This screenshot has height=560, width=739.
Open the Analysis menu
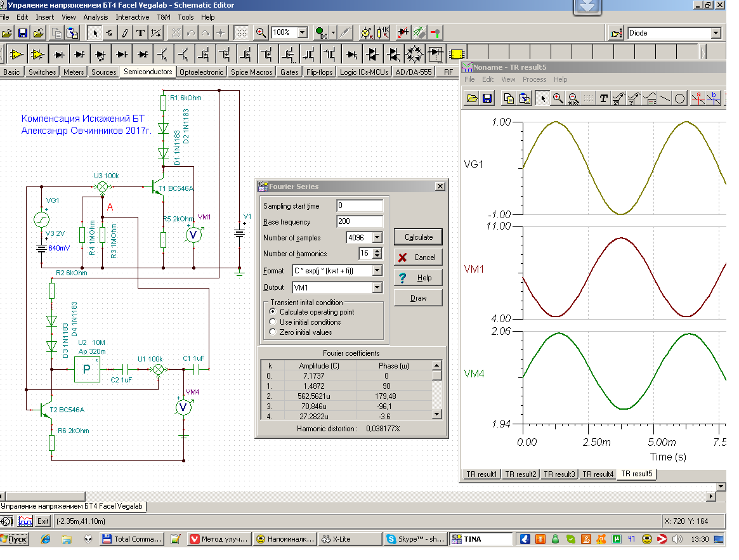(x=96, y=17)
